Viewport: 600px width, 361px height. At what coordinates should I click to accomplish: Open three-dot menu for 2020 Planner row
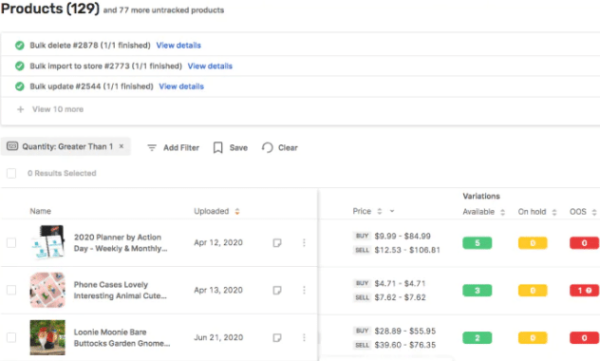pyautogui.click(x=304, y=243)
